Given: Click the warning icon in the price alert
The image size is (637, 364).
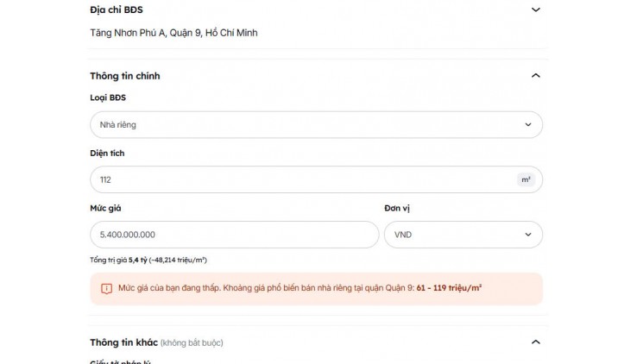Looking at the screenshot, I should (x=106, y=288).
